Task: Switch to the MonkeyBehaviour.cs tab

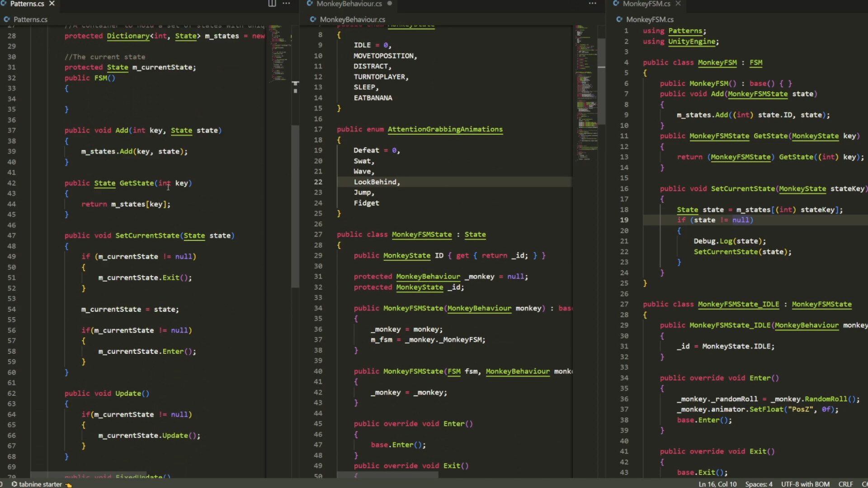Action: 349,4
